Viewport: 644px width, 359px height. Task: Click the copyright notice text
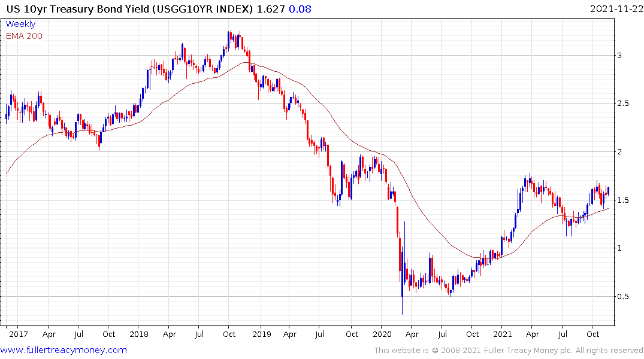(509, 351)
